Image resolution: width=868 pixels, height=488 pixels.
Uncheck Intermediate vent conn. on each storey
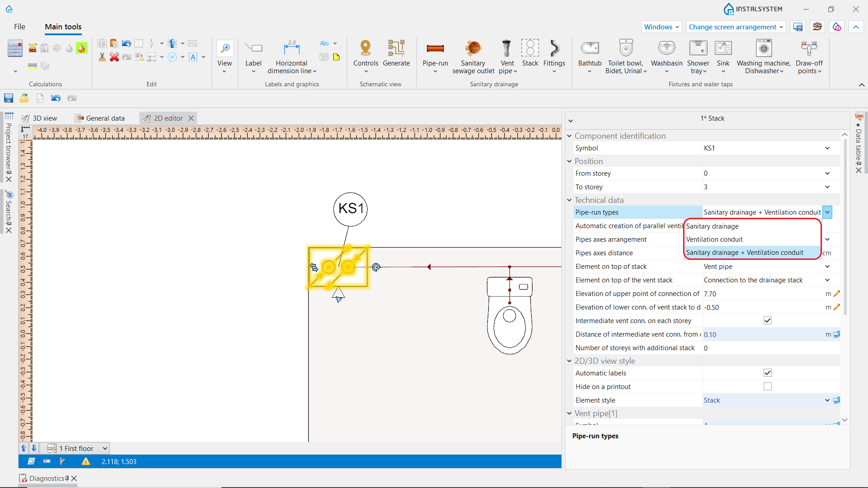coord(767,321)
